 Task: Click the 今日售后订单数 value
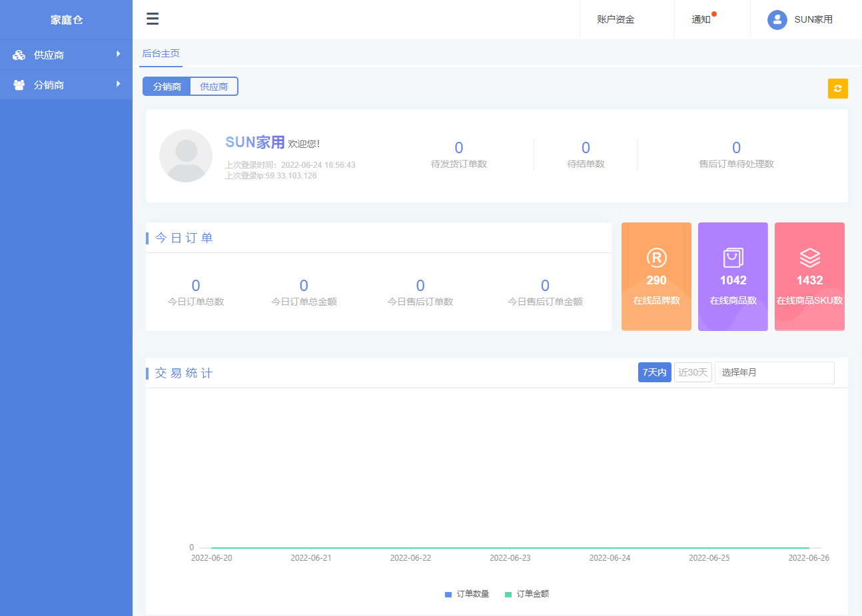click(420, 286)
